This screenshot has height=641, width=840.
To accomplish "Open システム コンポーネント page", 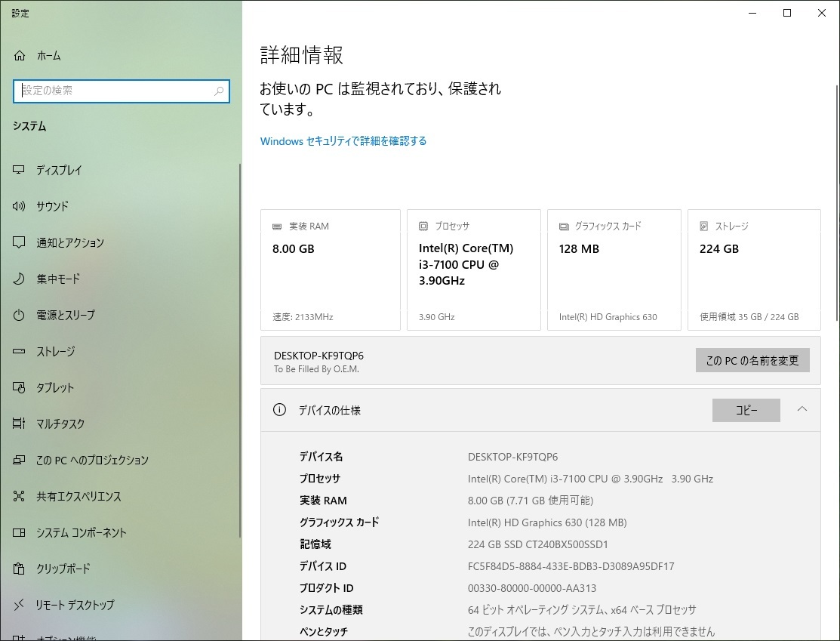I will point(82,533).
